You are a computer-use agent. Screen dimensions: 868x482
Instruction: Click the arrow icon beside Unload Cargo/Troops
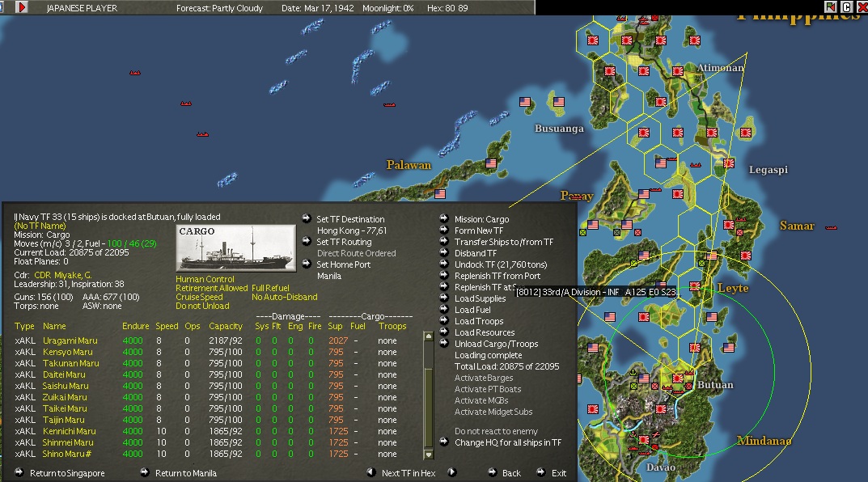click(x=444, y=343)
